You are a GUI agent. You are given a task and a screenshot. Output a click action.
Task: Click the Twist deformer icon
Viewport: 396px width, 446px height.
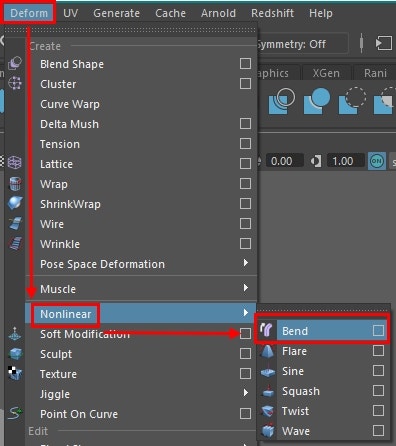coord(268,411)
